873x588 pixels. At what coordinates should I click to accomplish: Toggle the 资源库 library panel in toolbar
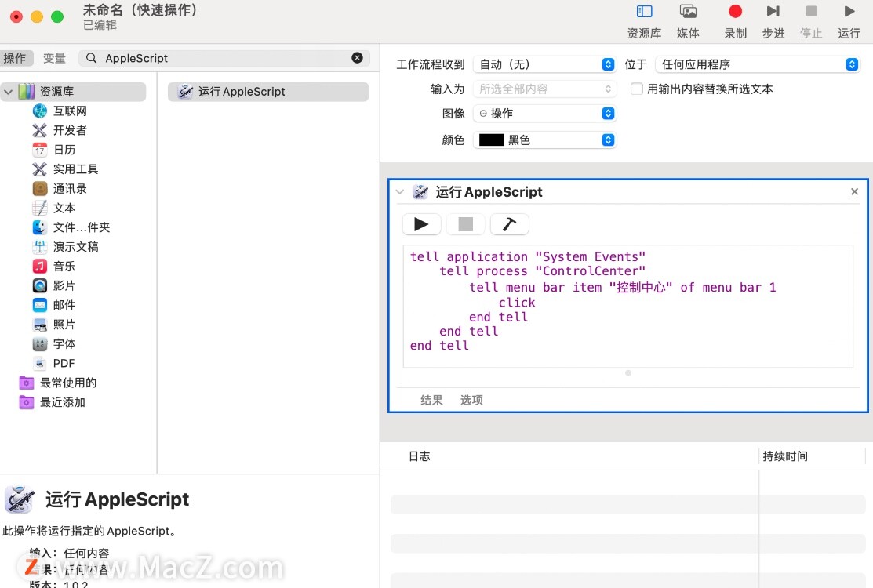coord(644,21)
